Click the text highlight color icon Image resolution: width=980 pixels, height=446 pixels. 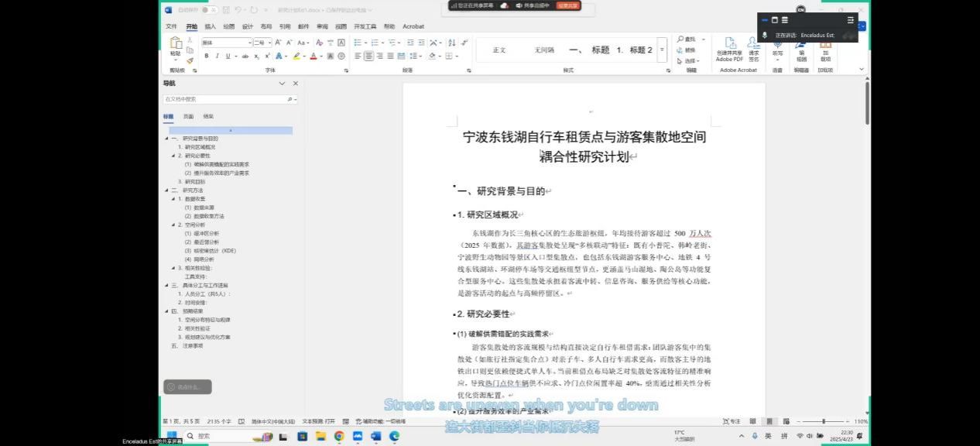coord(296,56)
